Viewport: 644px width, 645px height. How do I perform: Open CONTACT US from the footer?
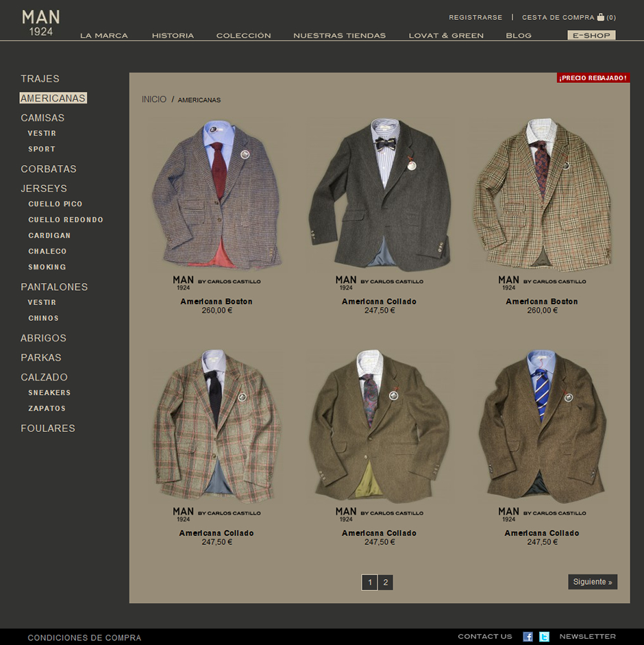[x=484, y=636]
